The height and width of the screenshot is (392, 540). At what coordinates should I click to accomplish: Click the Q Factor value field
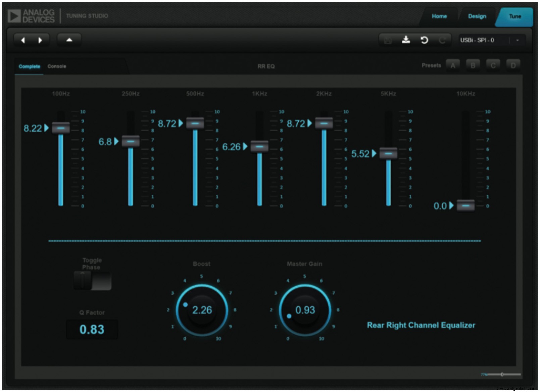pyautogui.click(x=92, y=330)
